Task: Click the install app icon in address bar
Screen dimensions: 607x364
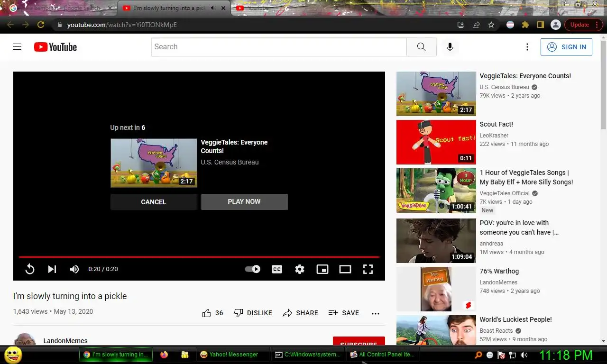Action: [460, 25]
